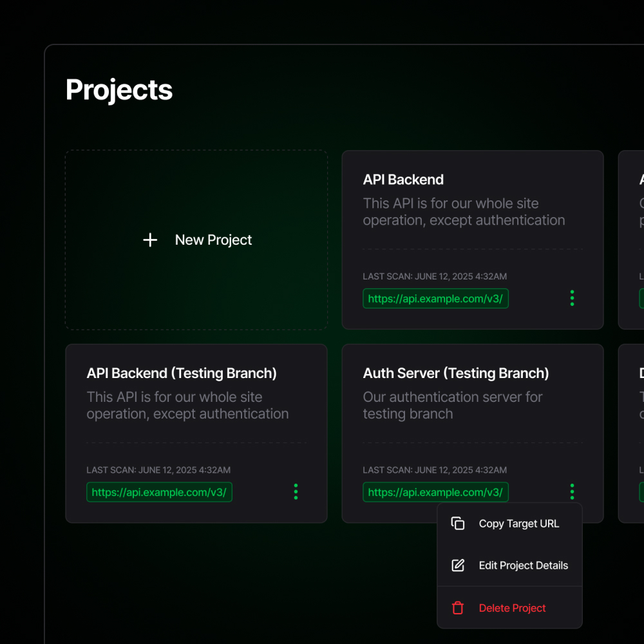Click the API Backend card's description text
The width and height of the screenshot is (644, 644).
[x=464, y=212]
